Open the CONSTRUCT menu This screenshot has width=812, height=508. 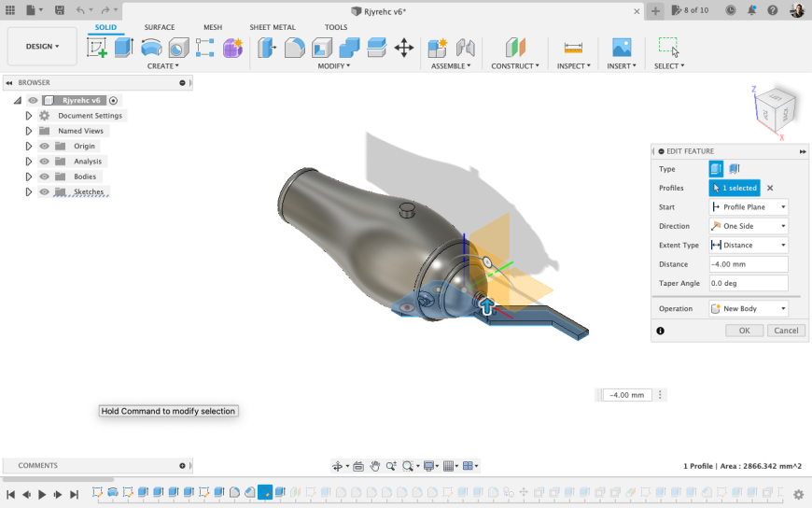[515, 65]
